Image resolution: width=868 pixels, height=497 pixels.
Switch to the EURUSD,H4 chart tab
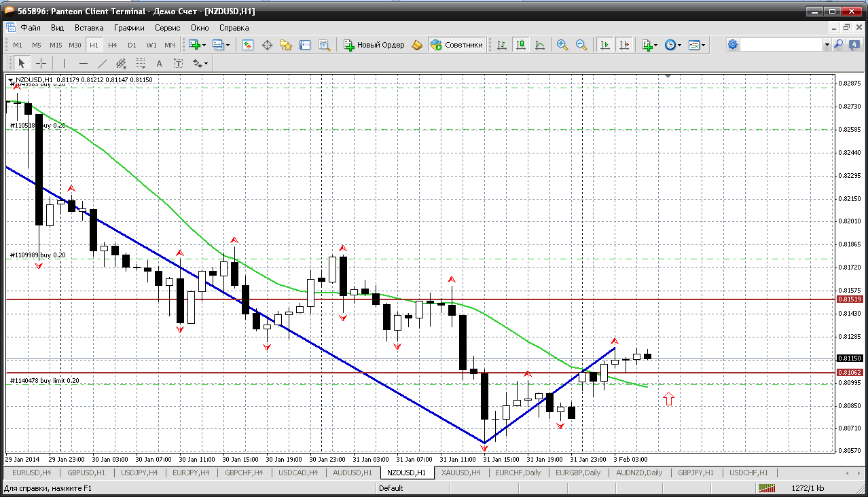[x=31, y=473]
